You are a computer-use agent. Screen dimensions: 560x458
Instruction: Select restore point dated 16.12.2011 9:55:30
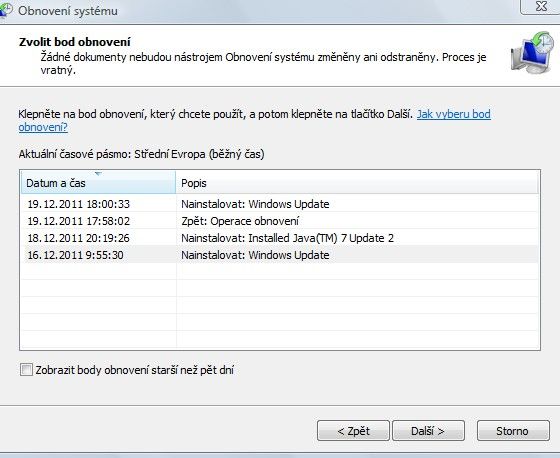coord(280,255)
